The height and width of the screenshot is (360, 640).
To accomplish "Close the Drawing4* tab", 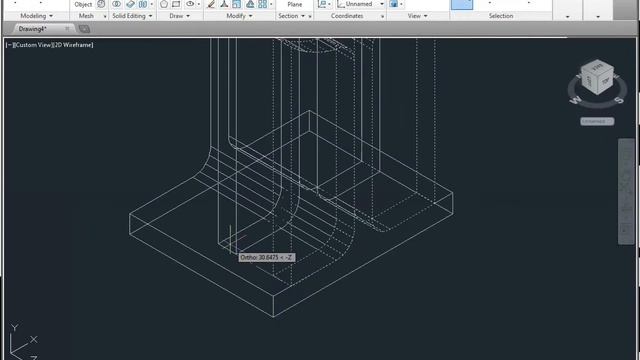I will [x=67, y=29].
